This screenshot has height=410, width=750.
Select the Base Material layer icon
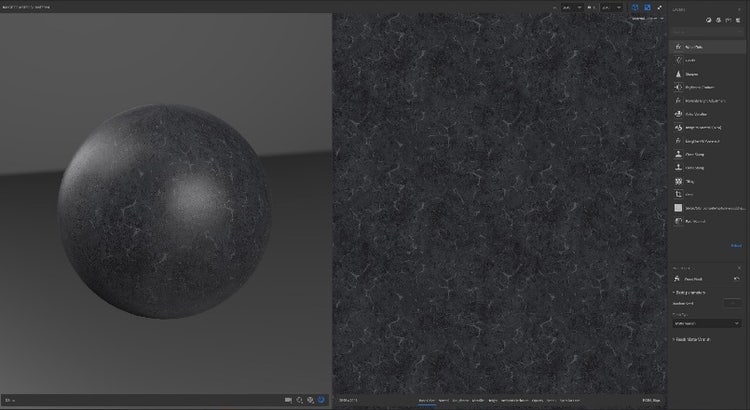[678, 221]
